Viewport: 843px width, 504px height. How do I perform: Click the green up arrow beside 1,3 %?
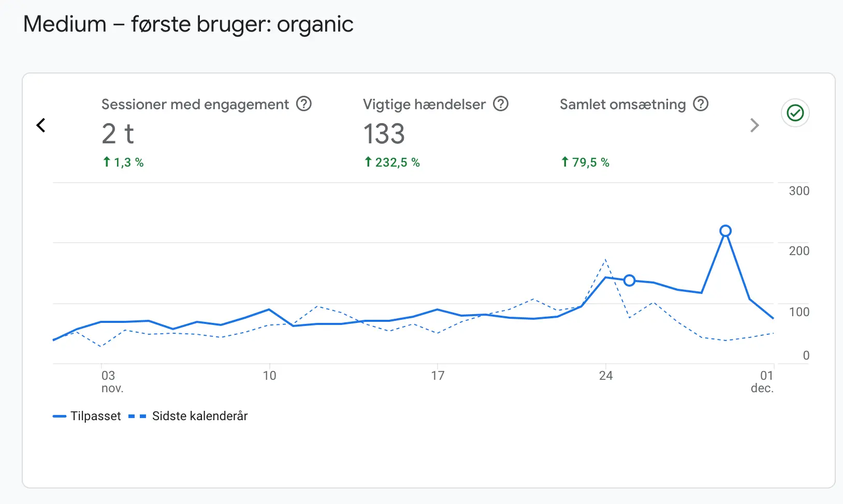pos(107,162)
